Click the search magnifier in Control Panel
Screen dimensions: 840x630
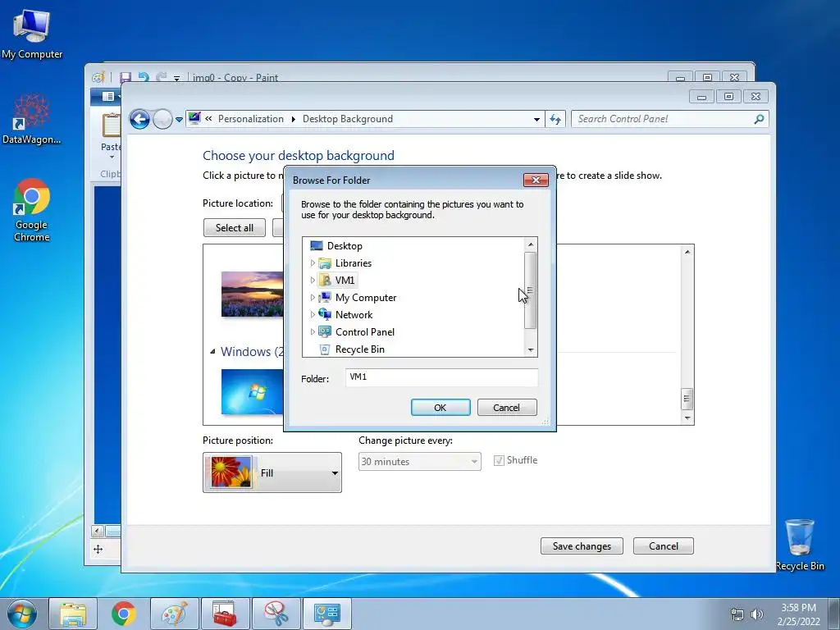coord(759,119)
